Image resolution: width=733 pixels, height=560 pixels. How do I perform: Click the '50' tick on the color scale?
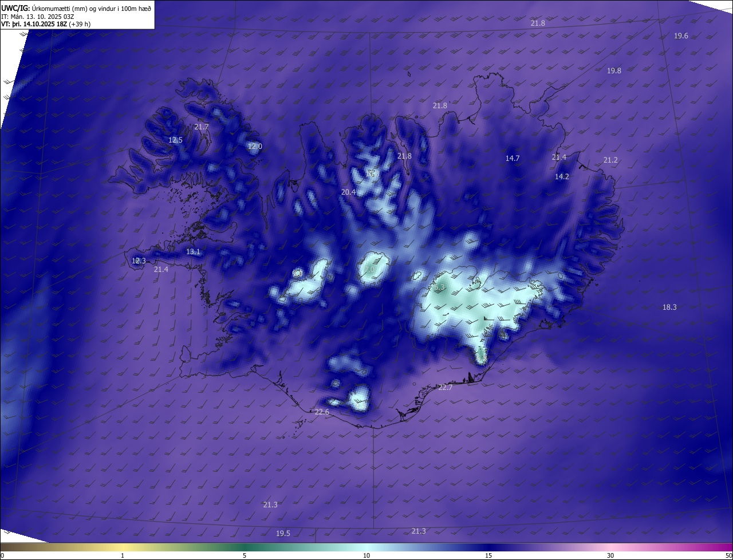point(728,555)
